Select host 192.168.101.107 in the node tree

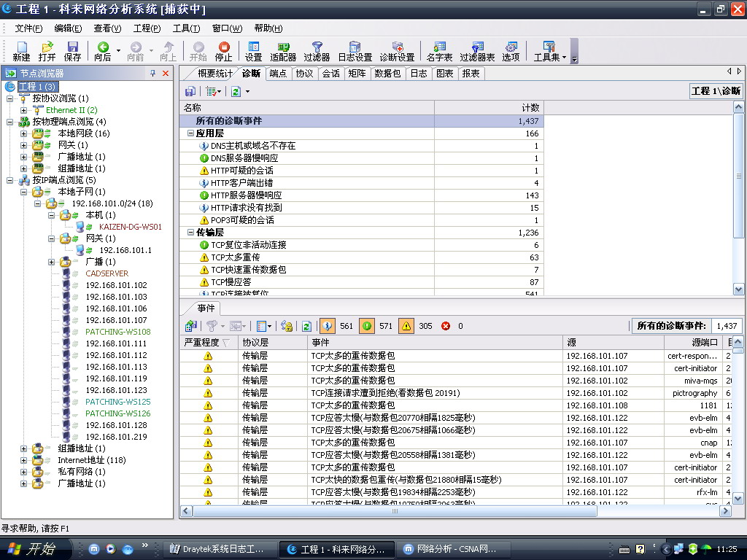point(116,320)
